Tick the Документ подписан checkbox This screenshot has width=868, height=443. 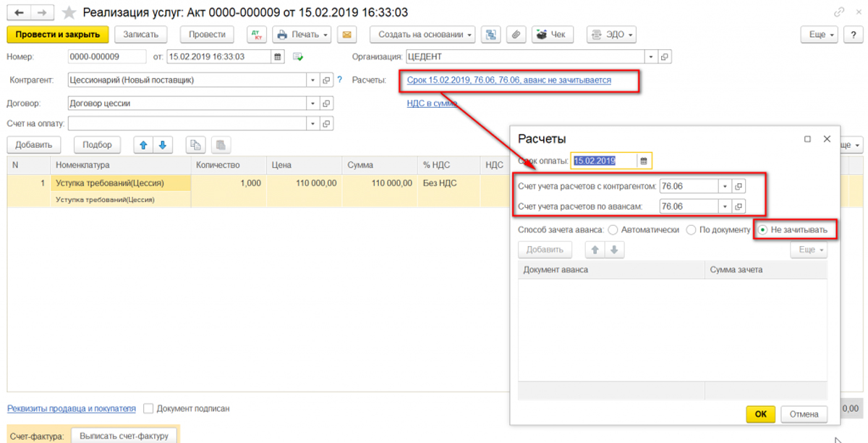[148, 408]
